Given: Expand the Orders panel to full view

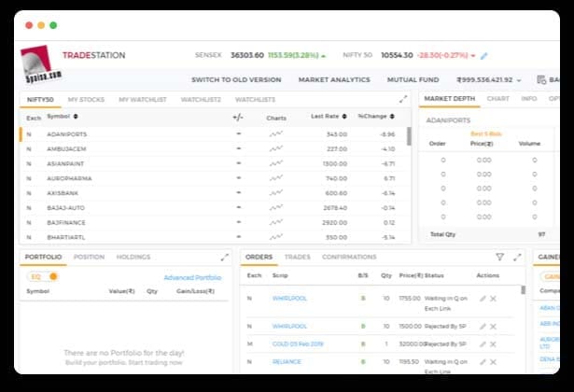Looking at the screenshot, I should pyautogui.click(x=517, y=258).
